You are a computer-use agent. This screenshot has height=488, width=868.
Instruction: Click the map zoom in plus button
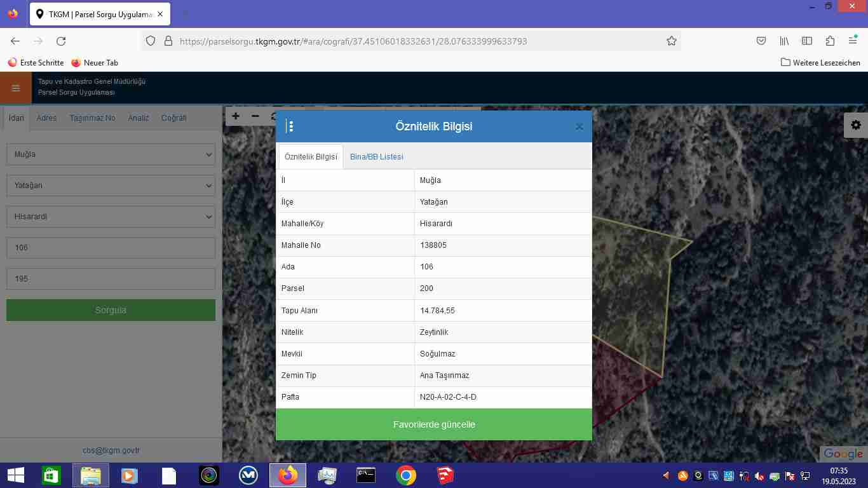pyautogui.click(x=236, y=116)
